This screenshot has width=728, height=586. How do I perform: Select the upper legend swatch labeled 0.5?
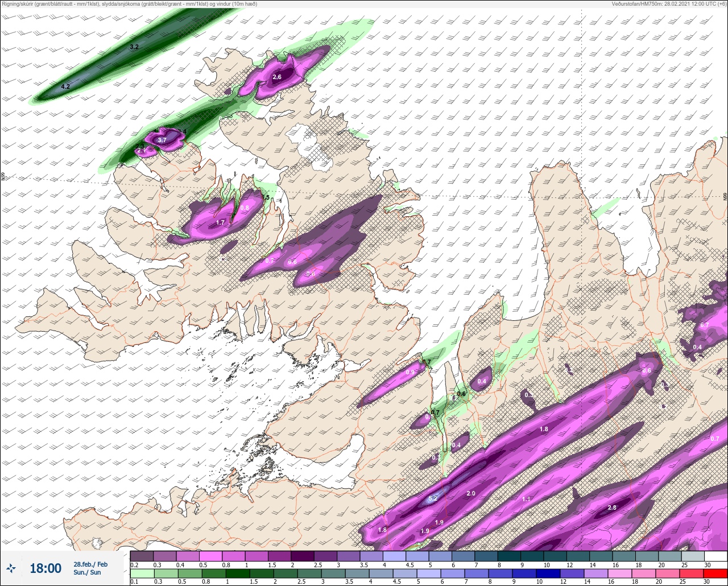(x=210, y=556)
